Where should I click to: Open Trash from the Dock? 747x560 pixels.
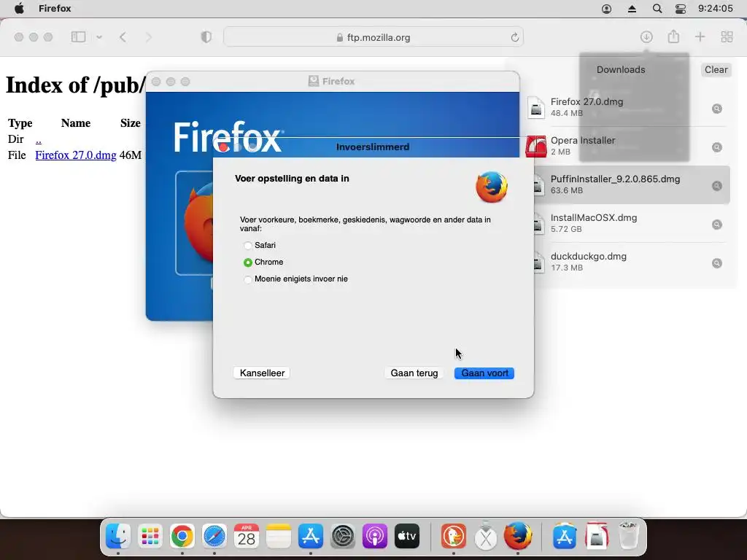[628, 536]
